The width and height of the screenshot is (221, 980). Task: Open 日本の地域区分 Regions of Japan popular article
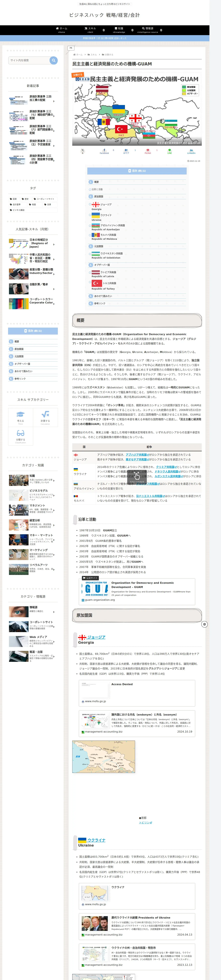click(33, 244)
